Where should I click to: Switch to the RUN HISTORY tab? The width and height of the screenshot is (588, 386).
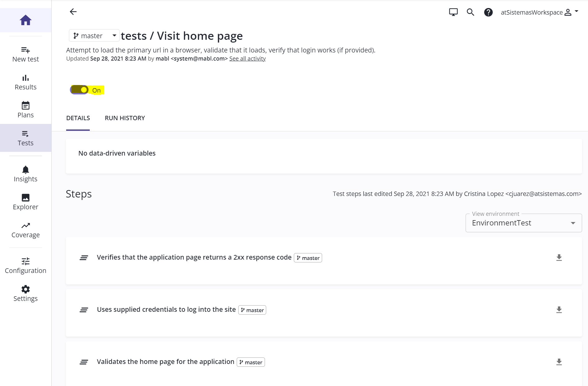125,118
